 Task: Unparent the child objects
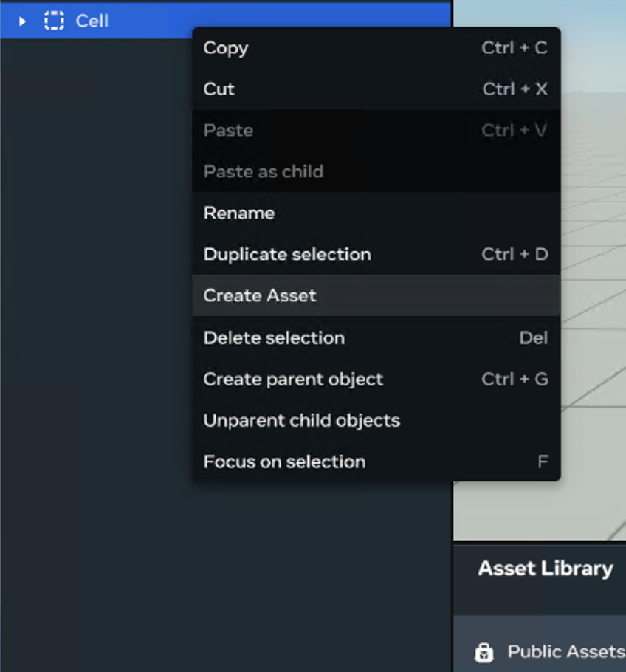[x=302, y=420]
